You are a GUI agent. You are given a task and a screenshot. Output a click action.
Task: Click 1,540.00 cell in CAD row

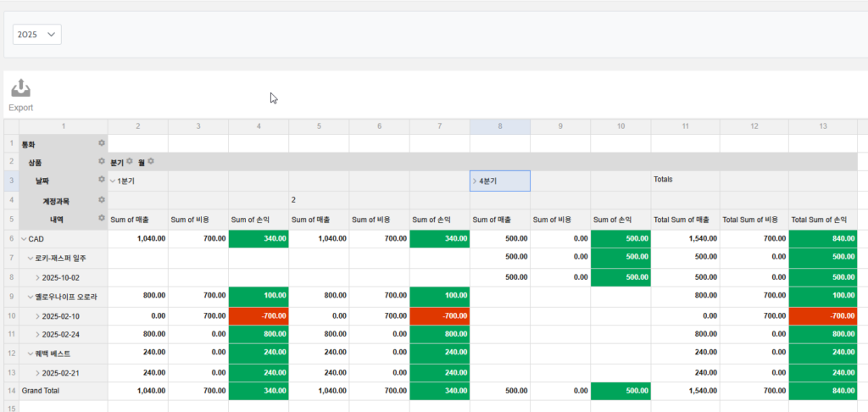pos(685,239)
